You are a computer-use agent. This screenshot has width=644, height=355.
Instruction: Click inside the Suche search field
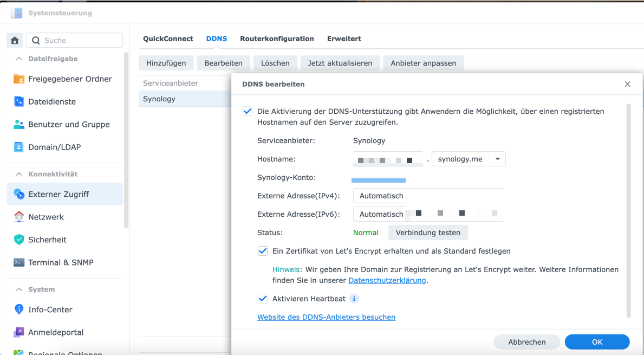pos(74,40)
